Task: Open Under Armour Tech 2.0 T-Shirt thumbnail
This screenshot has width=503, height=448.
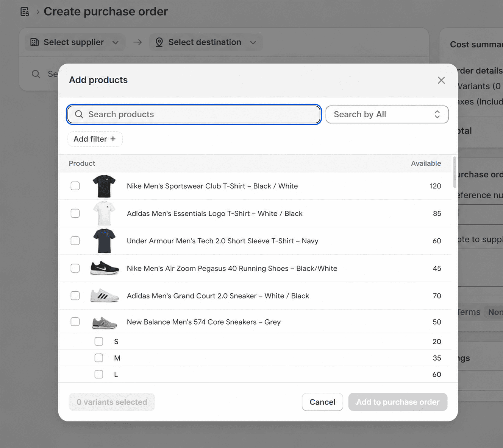Action: [104, 241]
